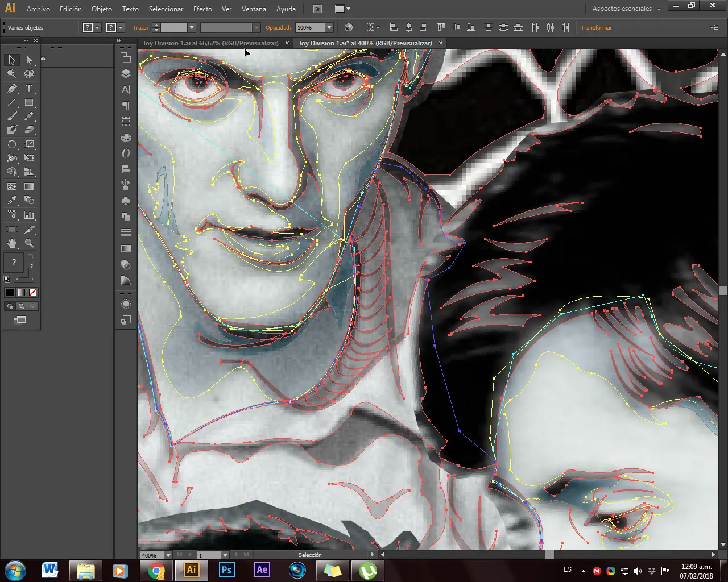Select the Blob Brush tool
The height and width of the screenshot is (582, 728).
pos(12,130)
